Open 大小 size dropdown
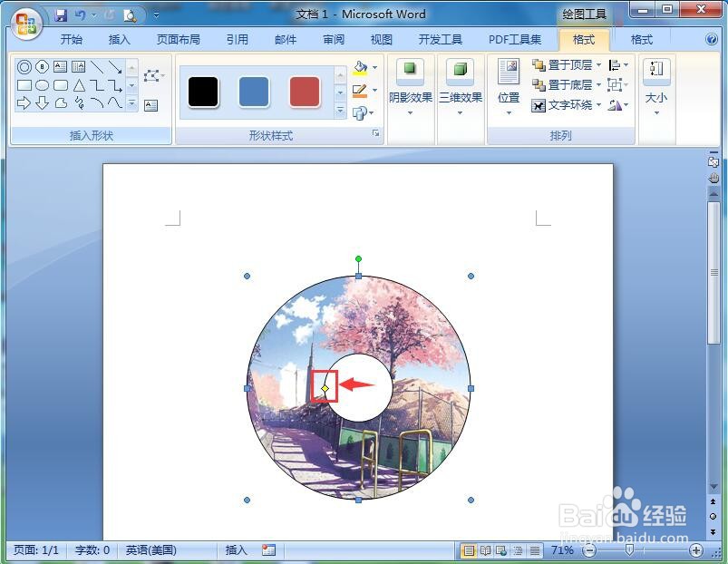Screen dimensions: 728x564 [656, 87]
